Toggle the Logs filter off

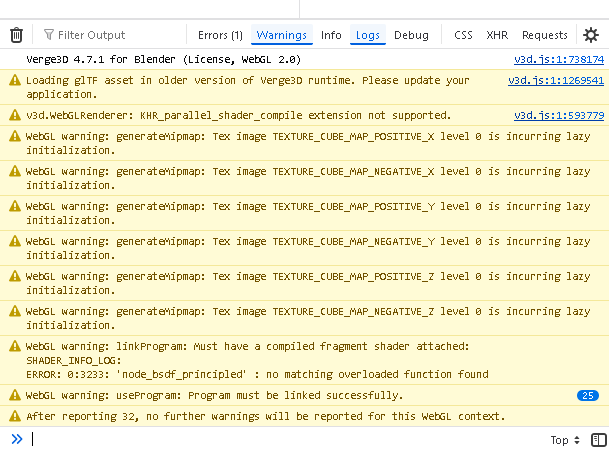367,35
